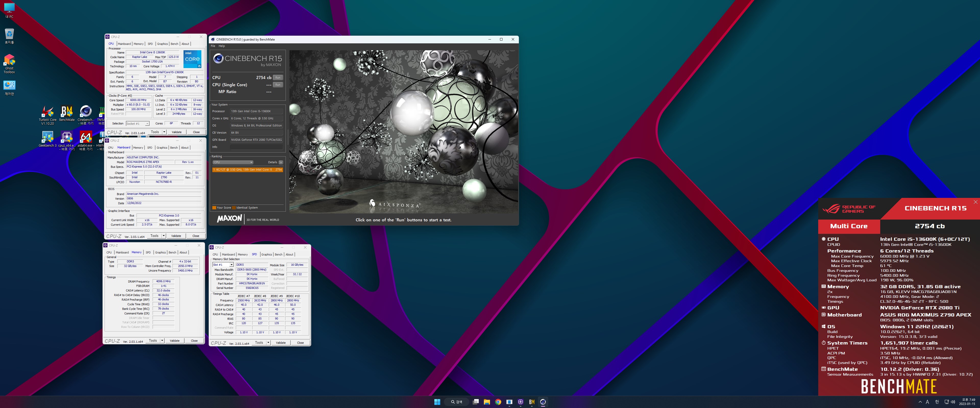This screenshot has width=980, height=408.
Task: Click Details arrow in Cinebench Ranking
Action: pos(281,162)
